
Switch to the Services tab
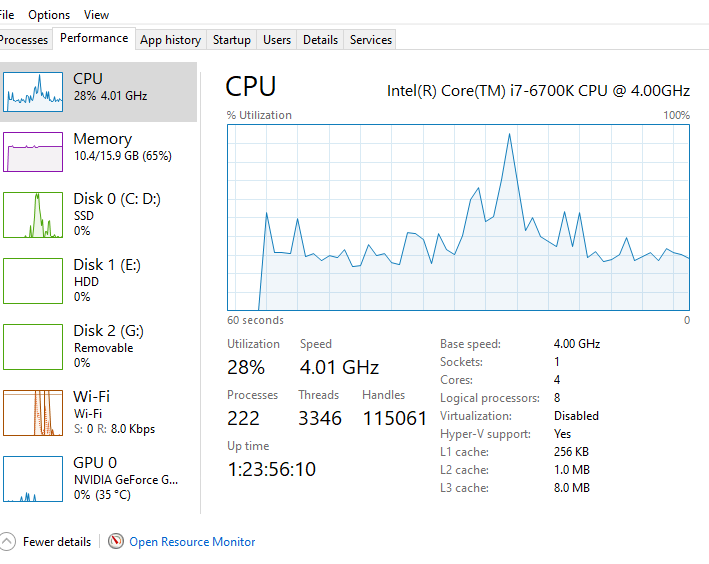370,40
